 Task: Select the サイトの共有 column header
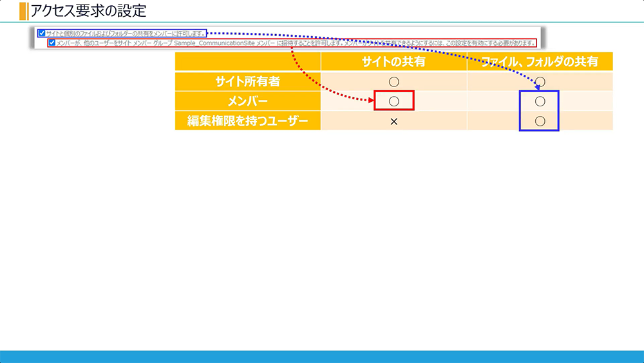pos(393,62)
